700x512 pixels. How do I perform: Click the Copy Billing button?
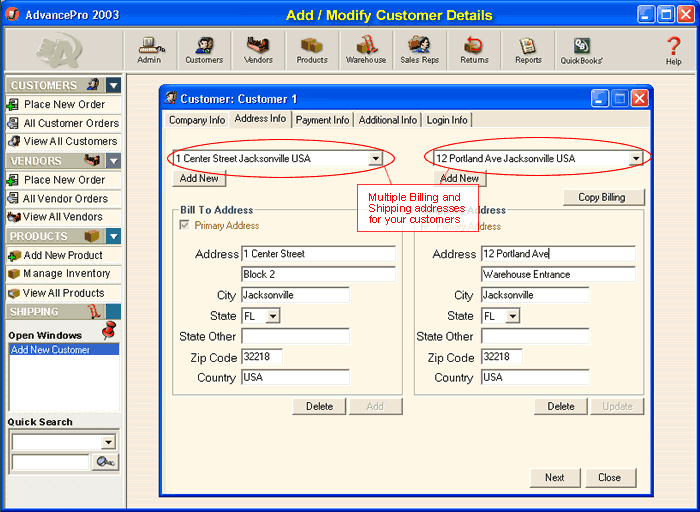click(x=602, y=197)
